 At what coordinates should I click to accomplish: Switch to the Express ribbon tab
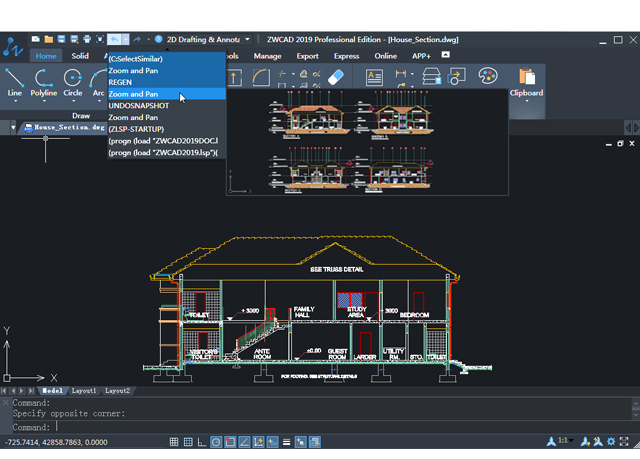coord(347,56)
